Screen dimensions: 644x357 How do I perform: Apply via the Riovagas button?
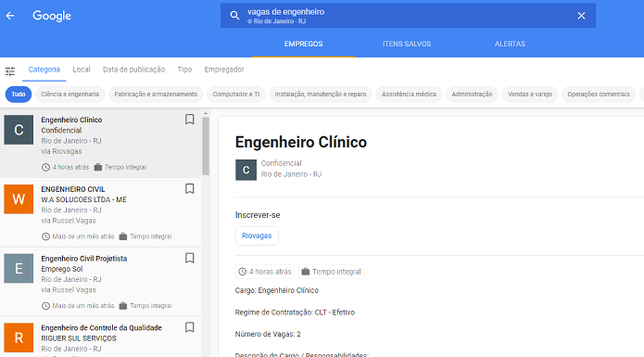(257, 236)
